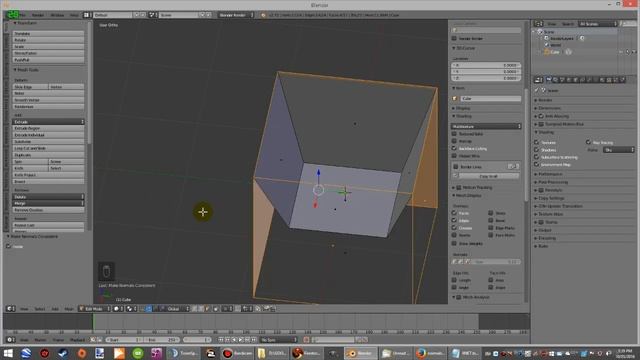The width and height of the screenshot is (640, 360).
Task: Open the Blender Render engine dropdown
Action: [x=236, y=15]
